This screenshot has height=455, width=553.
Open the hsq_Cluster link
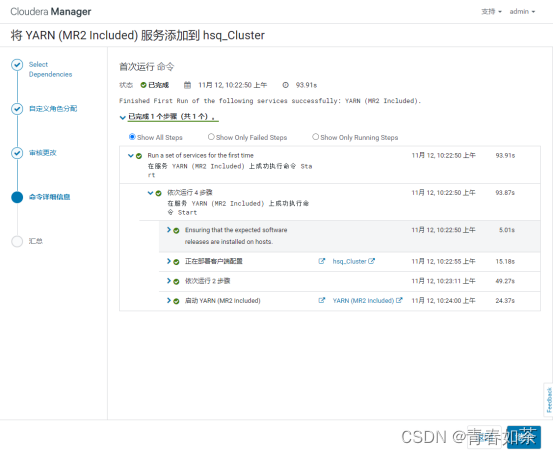click(x=349, y=261)
